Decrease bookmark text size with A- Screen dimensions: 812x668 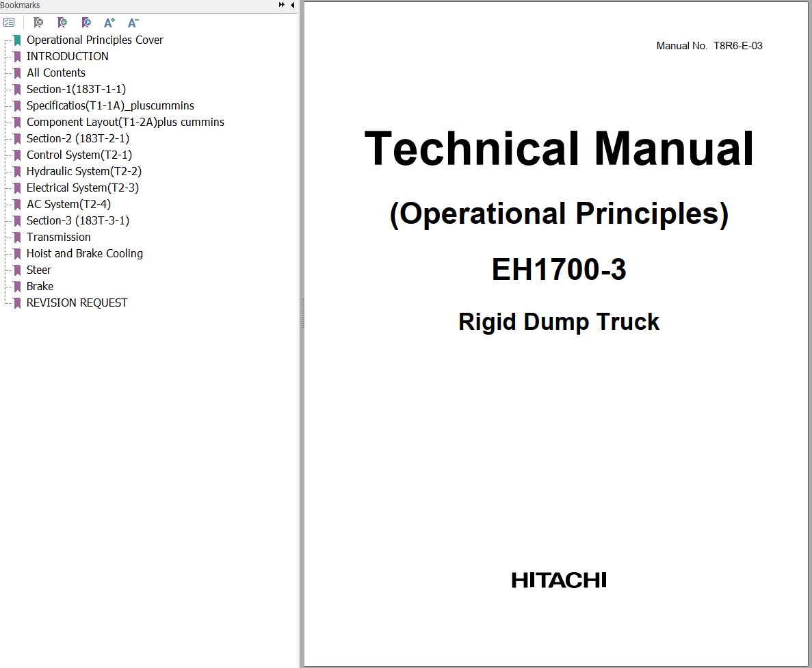(133, 23)
